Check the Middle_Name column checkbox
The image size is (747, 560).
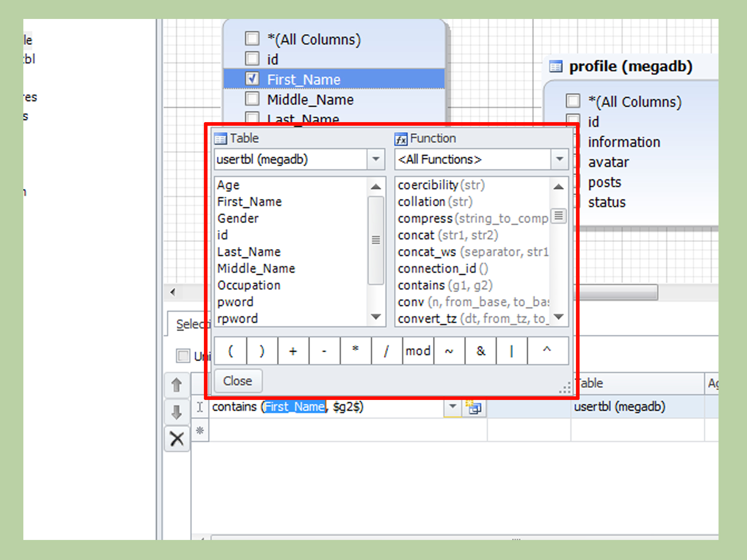[252, 98]
